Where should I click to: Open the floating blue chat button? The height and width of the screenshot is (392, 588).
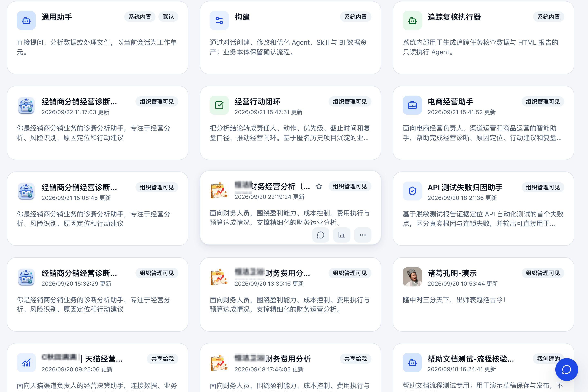[567, 370]
